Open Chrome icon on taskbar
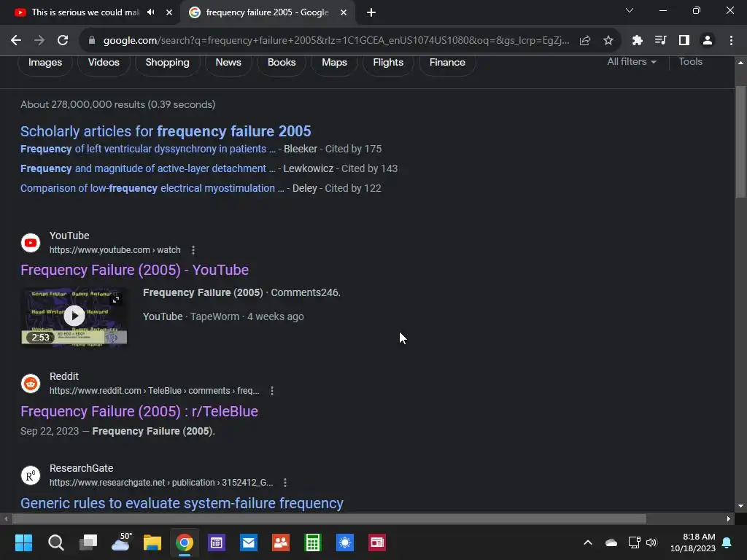 click(x=185, y=542)
